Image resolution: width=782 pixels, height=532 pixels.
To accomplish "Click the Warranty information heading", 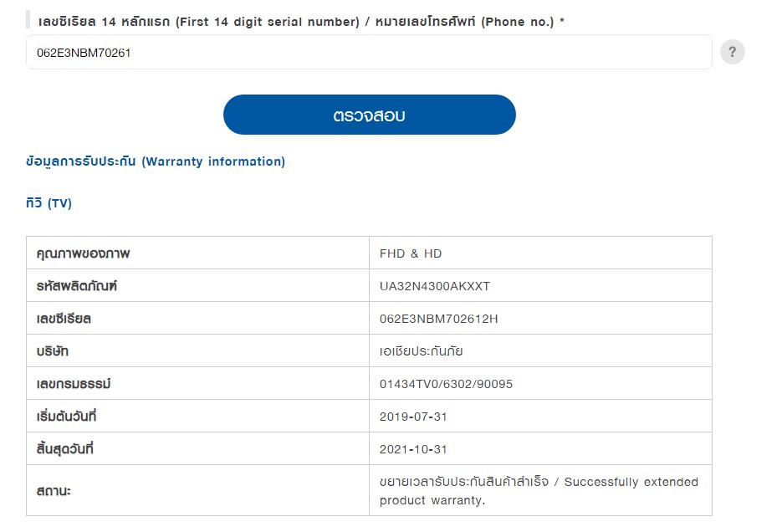I will click(x=156, y=161).
